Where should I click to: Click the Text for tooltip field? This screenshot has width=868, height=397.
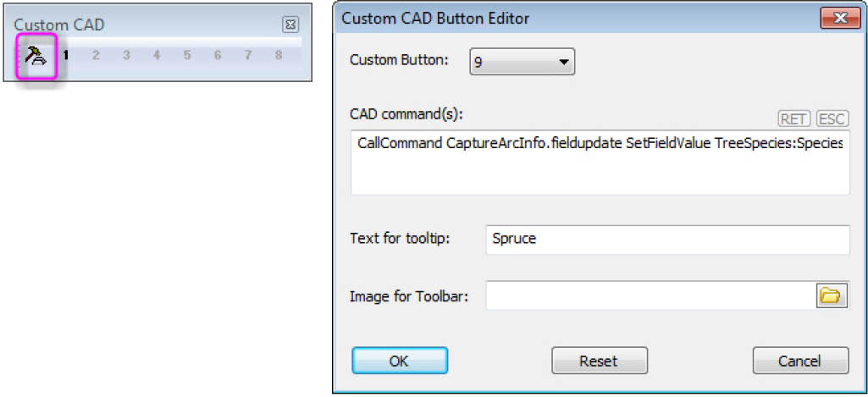[667, 240]
